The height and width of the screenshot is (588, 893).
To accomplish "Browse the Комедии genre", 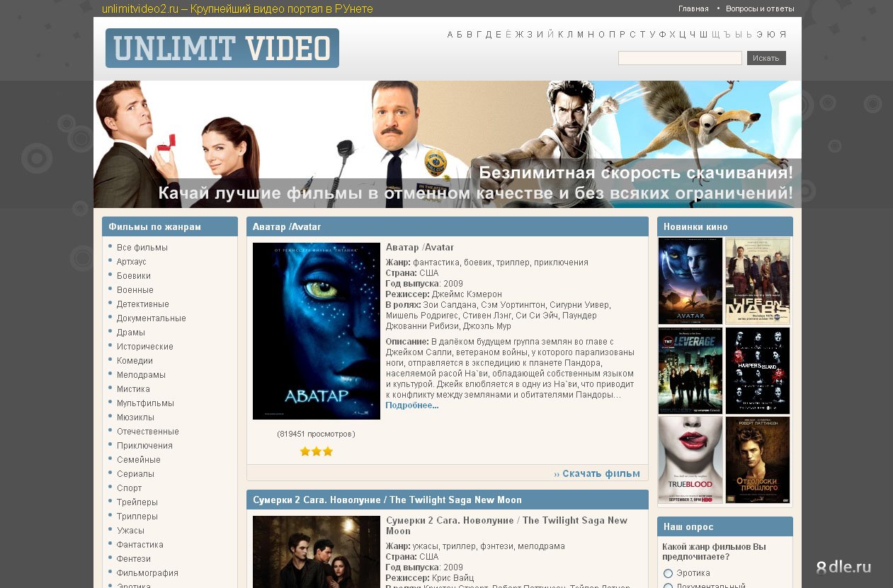I will coord(135,361).
